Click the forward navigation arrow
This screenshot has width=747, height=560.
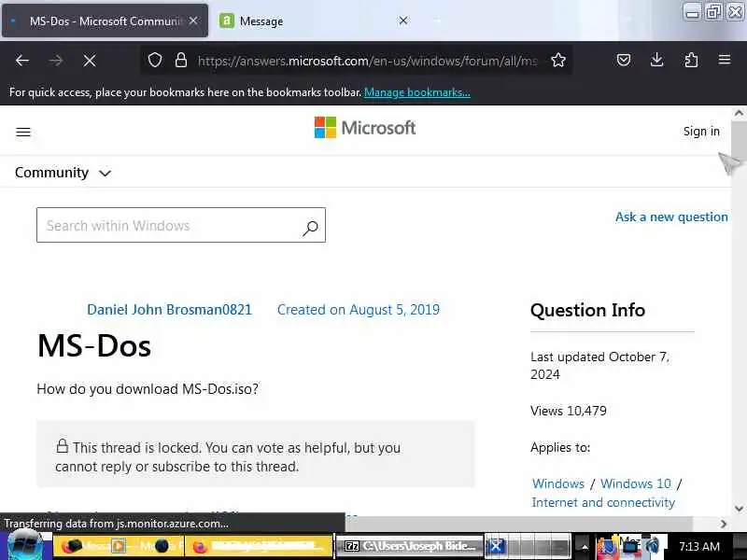coord(56,61)
